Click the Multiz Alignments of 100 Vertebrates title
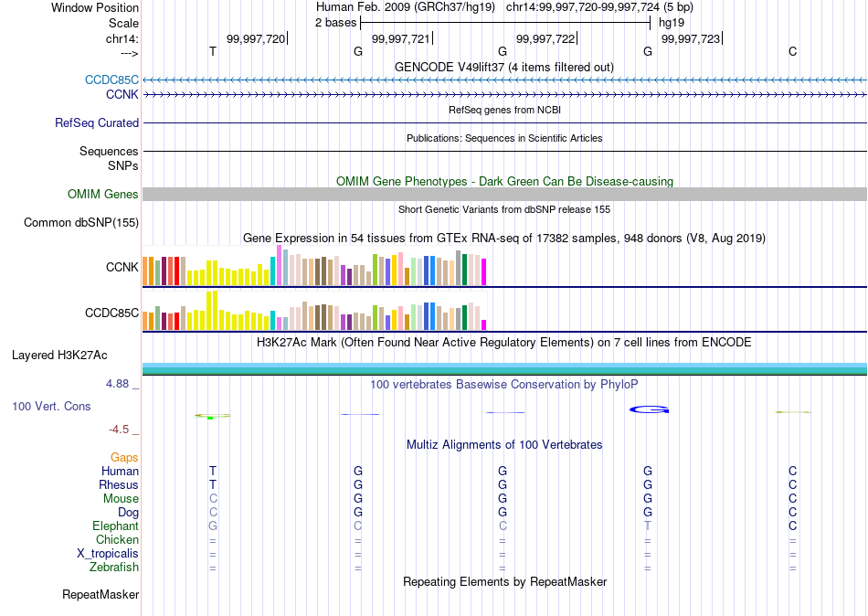868x616 pixels. 504,445
